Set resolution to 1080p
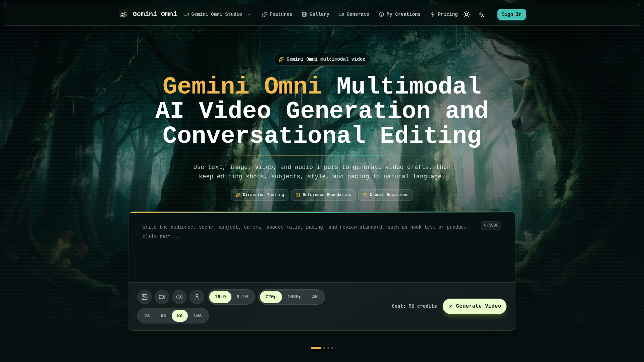 coord(294,297)
